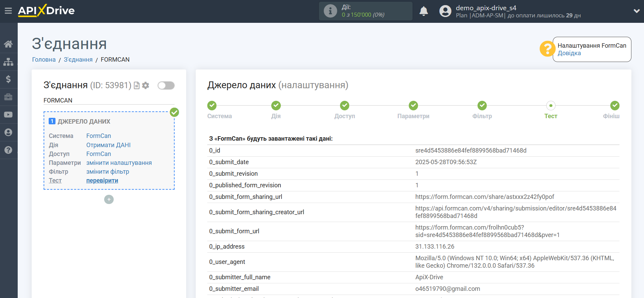The width and height of the screenshot is (644, 298).
Task: Go to З'єднання breadcrumb
Action: pyautogui.click(x=78, y=60)
